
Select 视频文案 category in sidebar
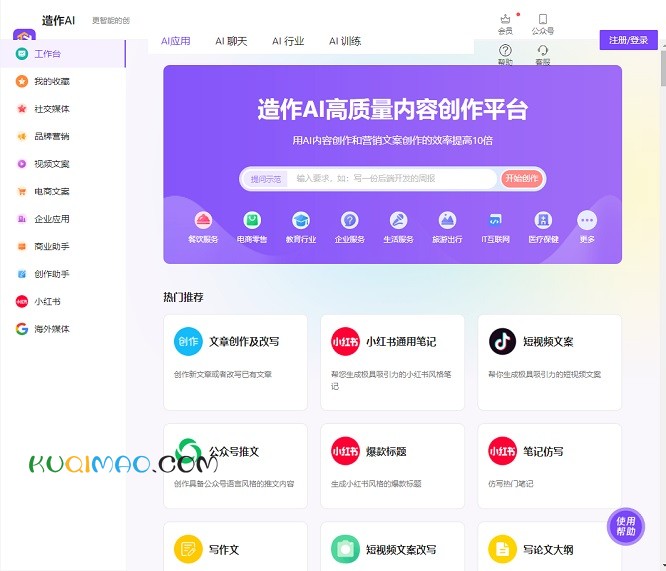click(63, 164)
